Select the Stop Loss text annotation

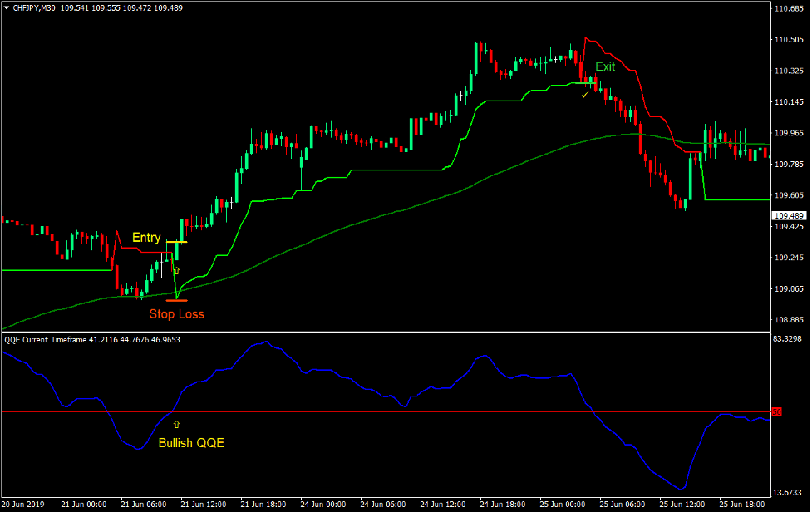[176, 313]
